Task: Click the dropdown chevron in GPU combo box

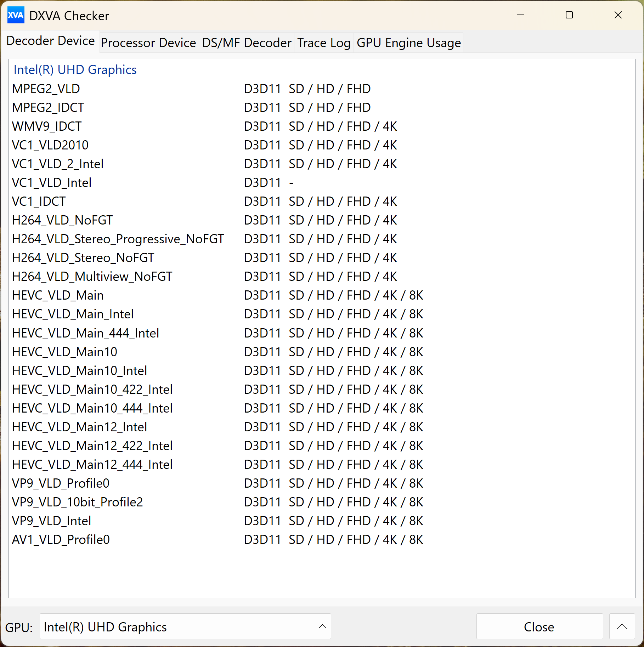Action: 322,626
